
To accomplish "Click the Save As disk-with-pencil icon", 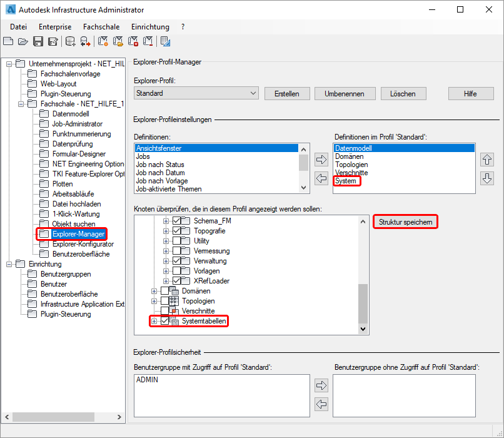I will tap(53, 41).
